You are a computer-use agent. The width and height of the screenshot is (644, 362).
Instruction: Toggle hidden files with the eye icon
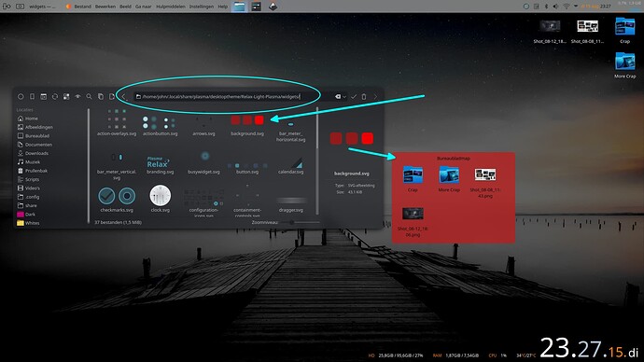pyautogui.click(x=77, y=96)
